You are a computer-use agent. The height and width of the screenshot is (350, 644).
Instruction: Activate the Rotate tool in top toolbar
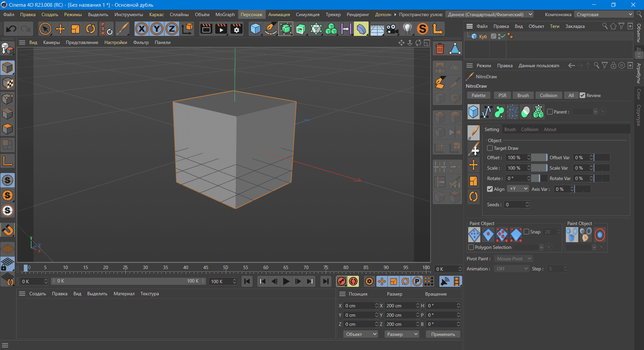coord(91,29)
